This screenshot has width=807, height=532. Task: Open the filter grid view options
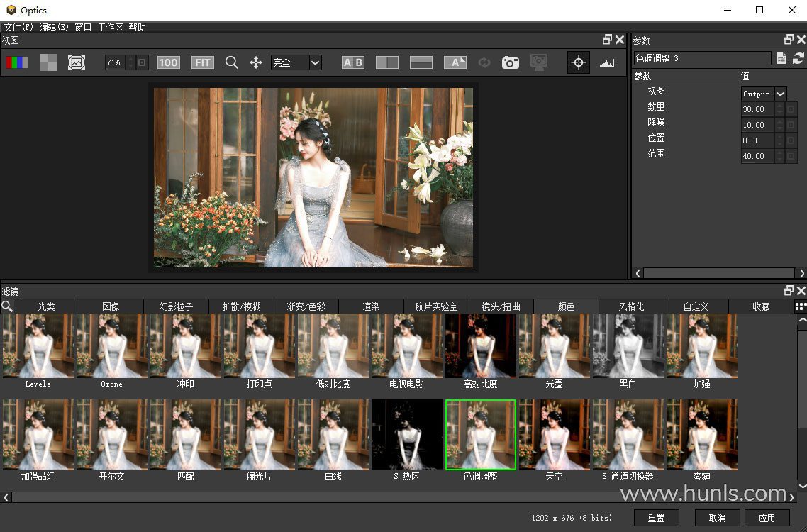click(800, 306)
